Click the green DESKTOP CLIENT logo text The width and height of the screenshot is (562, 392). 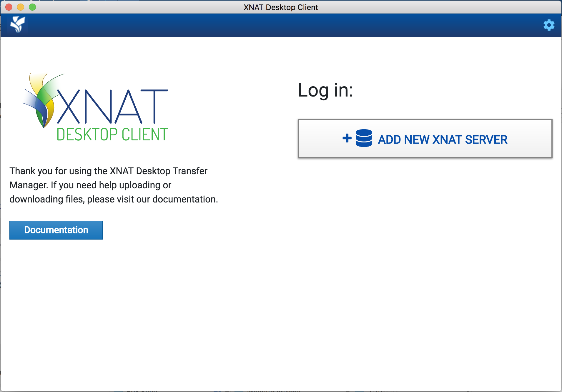pos(112,134)
